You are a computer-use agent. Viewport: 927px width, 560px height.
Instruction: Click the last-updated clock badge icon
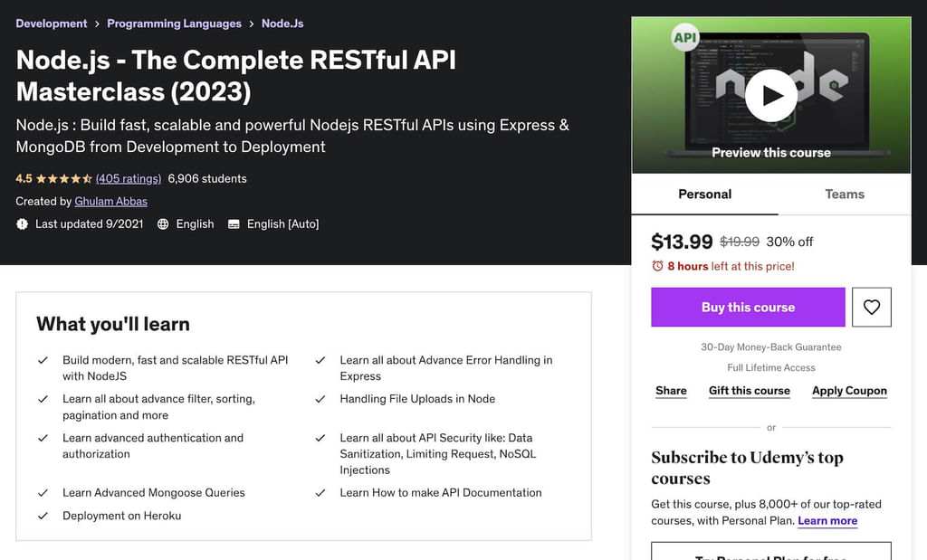click(x=22, y=223)
